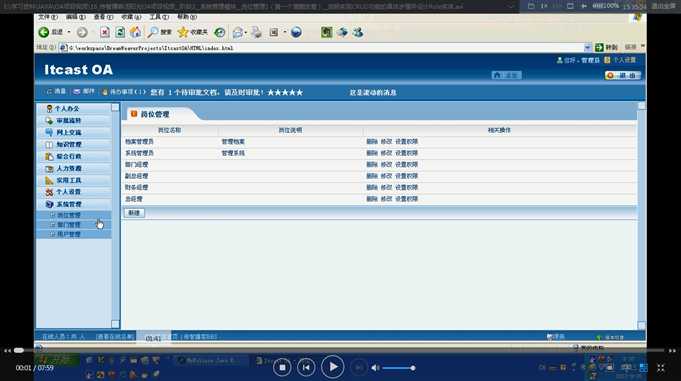Click the sidebar top scroll box
681x381 pixels.
tap(115, 107)
